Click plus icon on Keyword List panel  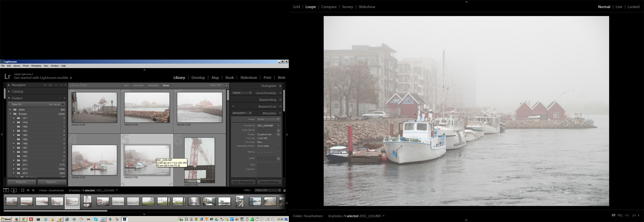(233, 106)
